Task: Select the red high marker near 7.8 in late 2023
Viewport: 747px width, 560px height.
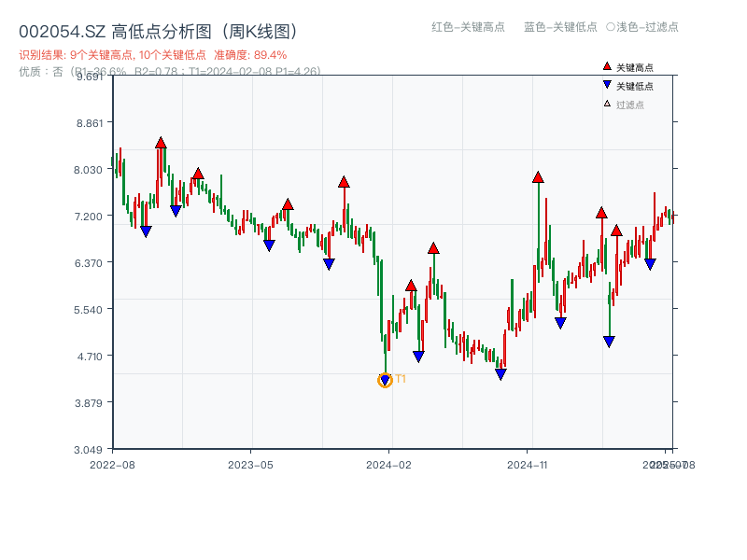Action: click(x=344, y=182)
